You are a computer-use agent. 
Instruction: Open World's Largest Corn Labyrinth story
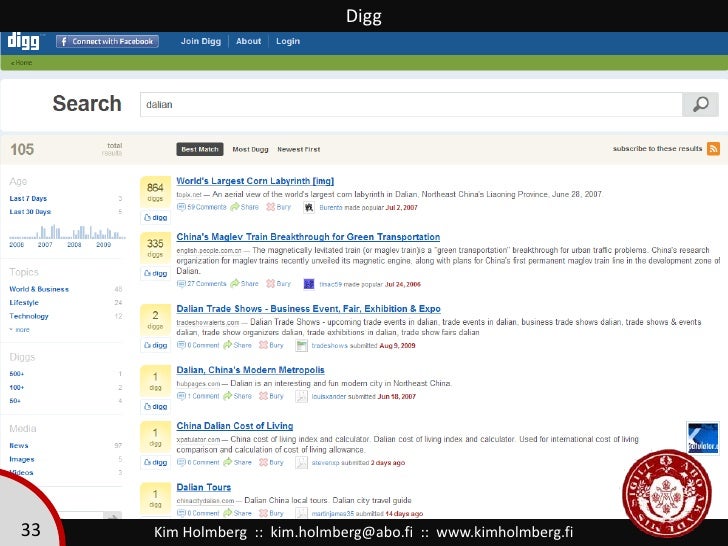255,181
